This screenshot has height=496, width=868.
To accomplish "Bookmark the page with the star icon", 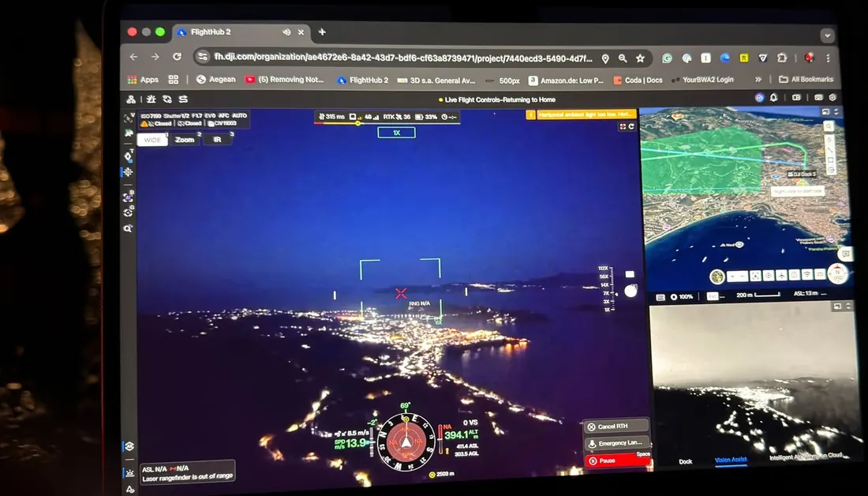I will [641, 58].
